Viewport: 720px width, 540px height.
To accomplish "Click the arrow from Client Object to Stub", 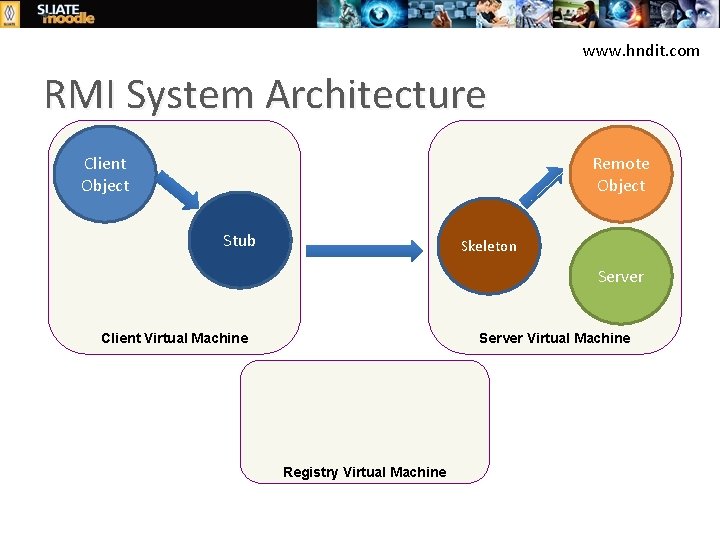I will tap(178, 190).
